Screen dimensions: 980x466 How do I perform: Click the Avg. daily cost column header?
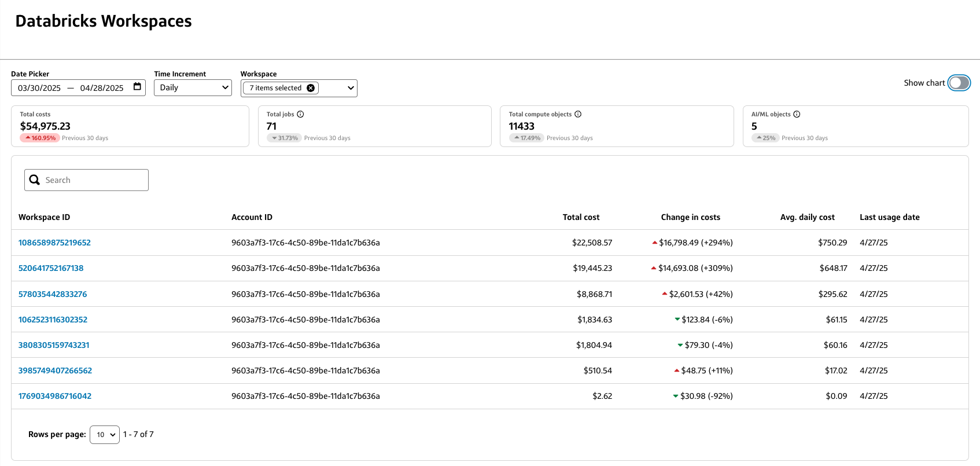[808, 217]
